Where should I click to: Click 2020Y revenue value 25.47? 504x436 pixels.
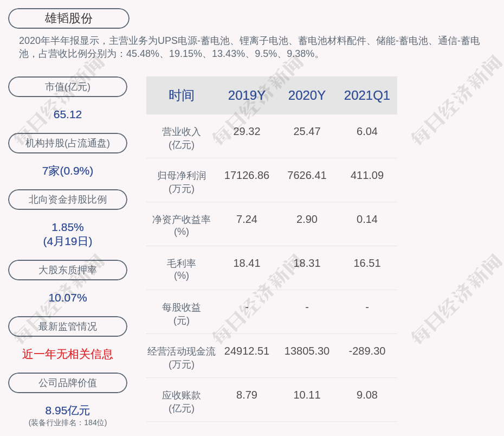[307, 132]
